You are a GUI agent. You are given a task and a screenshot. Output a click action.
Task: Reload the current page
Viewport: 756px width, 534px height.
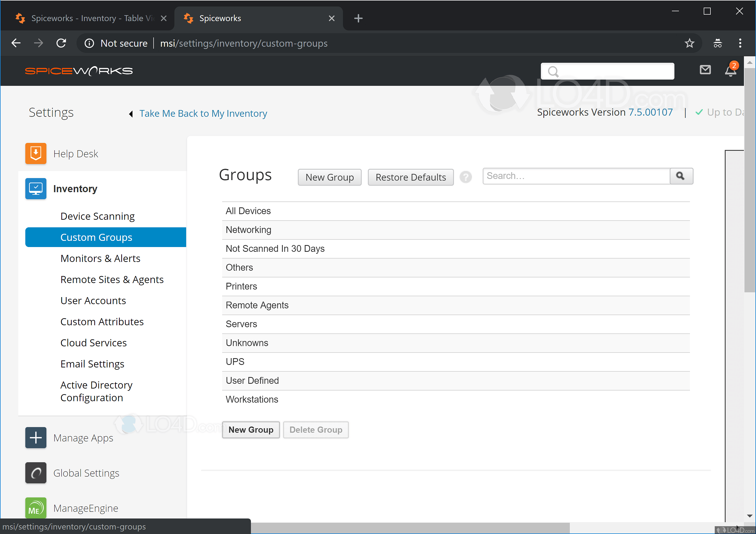tap(61, 43)
